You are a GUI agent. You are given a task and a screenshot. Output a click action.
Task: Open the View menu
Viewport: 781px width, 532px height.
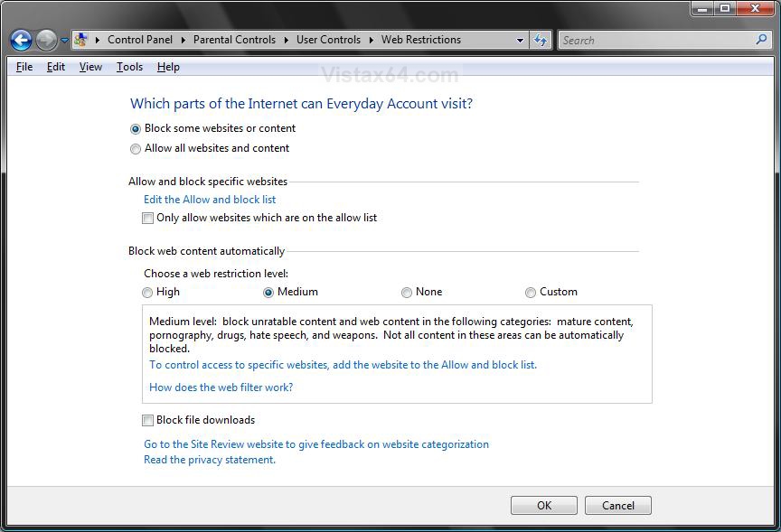pyautogui.click(x=90, y=67)
